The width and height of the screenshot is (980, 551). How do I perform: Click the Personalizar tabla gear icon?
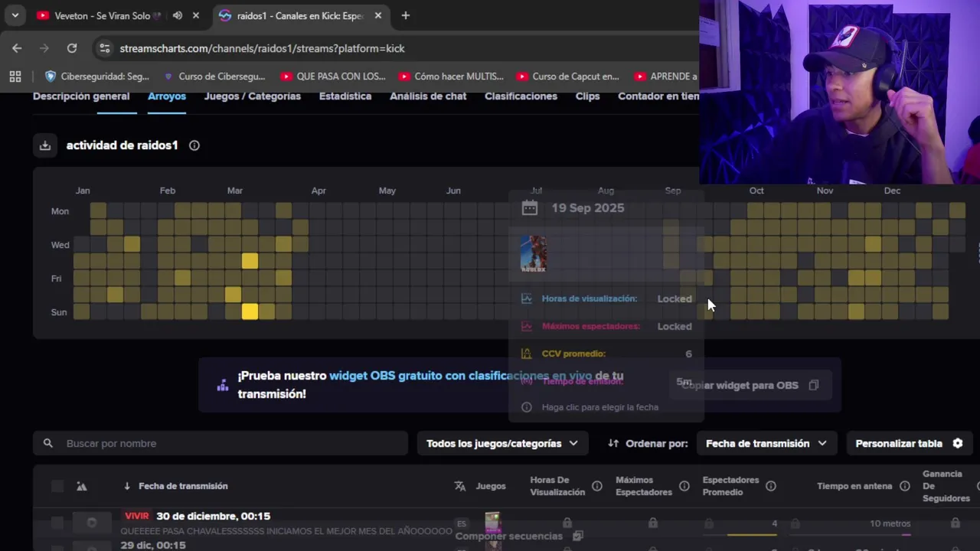tap(957, 443)
